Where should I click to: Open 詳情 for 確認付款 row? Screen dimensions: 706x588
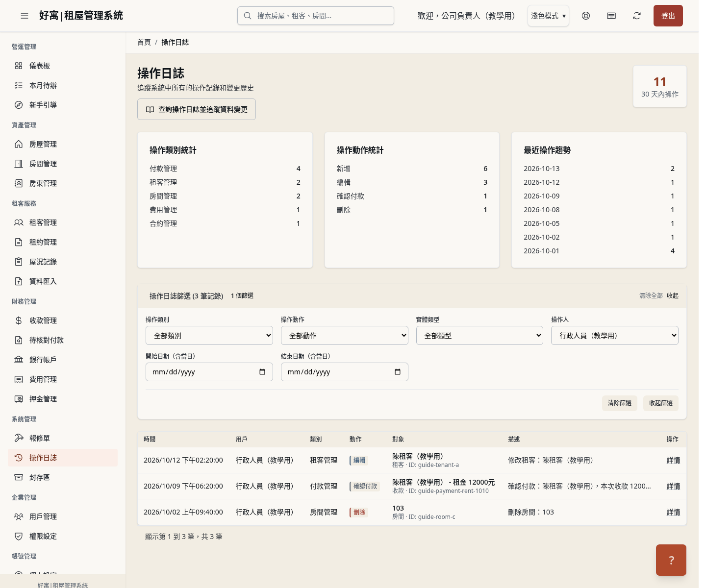pos(673,486)
